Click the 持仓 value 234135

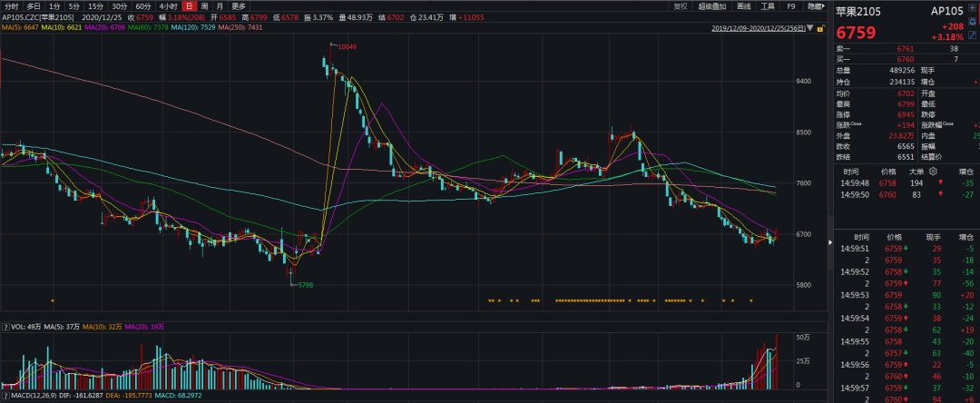[903, 81]
